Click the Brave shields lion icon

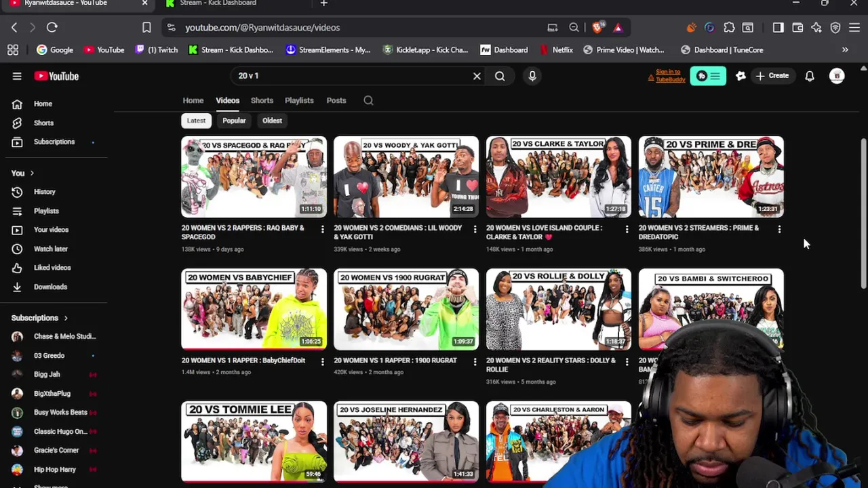(597, 27)
